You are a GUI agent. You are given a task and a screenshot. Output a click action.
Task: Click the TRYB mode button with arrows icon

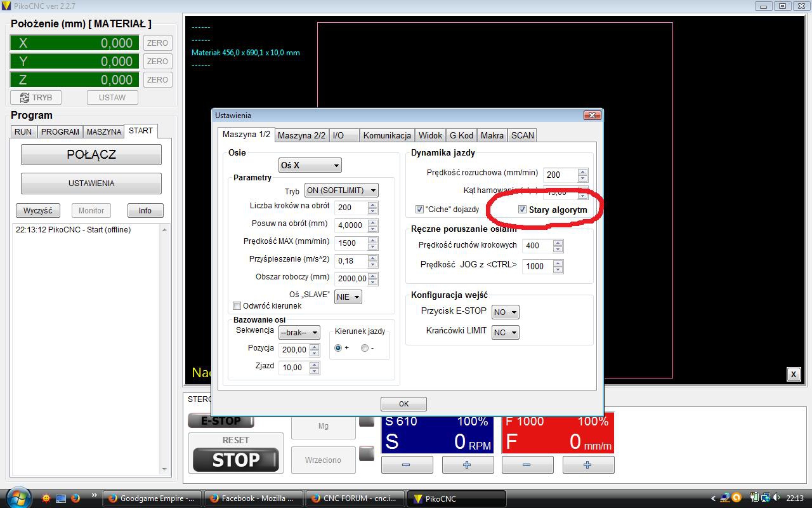36,97
